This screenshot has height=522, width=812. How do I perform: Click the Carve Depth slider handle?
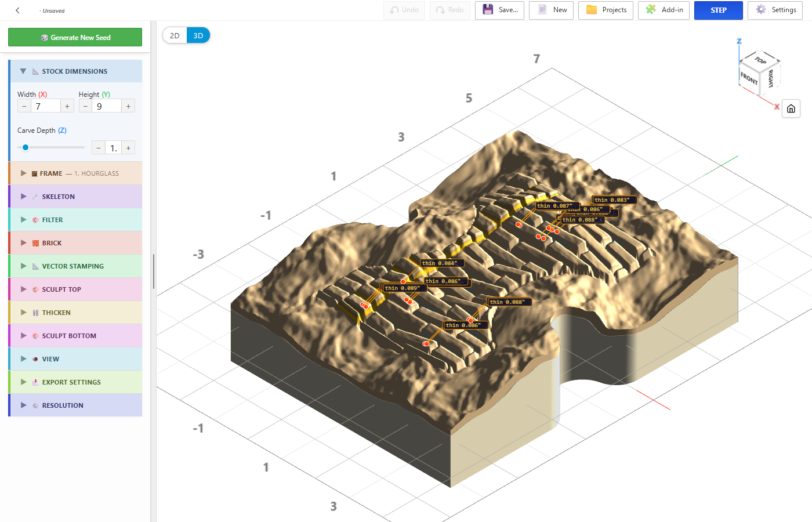point(26,147)
